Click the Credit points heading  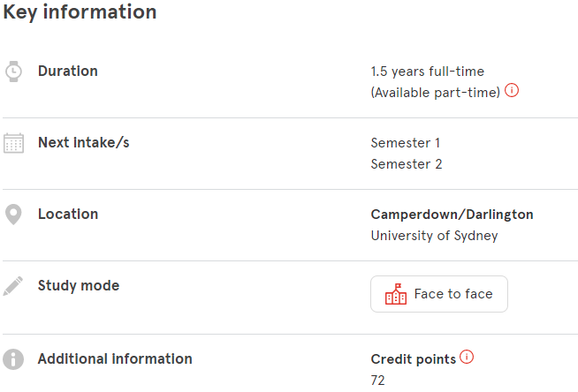point(414,359)
